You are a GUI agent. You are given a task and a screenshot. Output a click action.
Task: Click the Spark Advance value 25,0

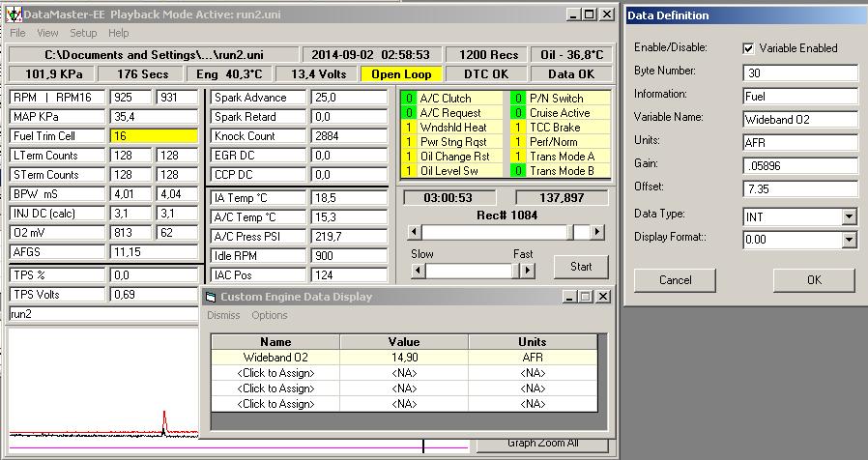point(349,98)
